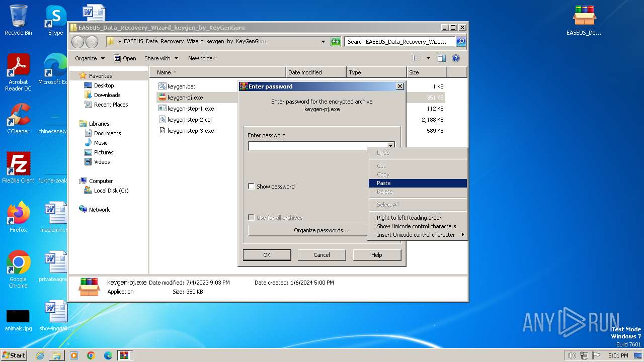
Task: Open the Start menu
Action: (14, 355)
